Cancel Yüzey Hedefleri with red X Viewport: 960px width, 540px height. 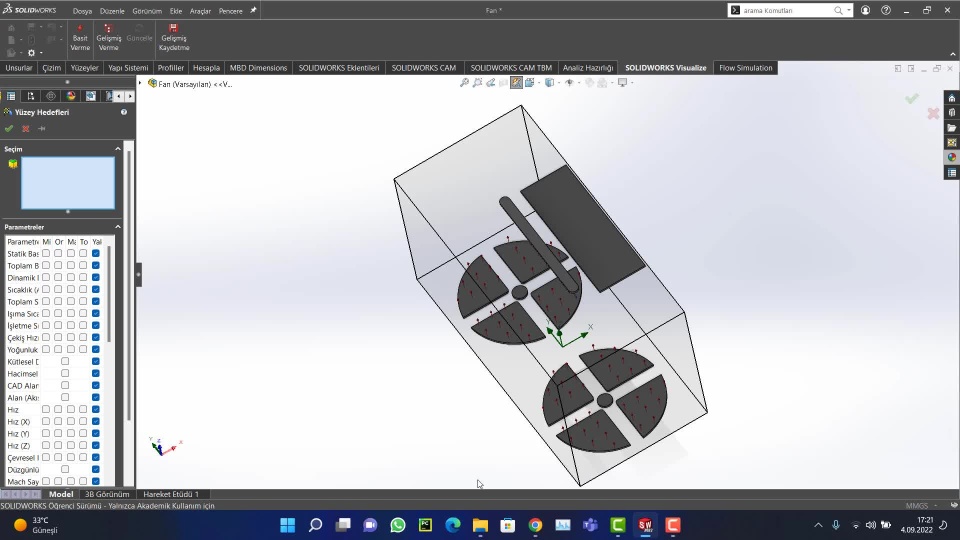click(26, 129)
